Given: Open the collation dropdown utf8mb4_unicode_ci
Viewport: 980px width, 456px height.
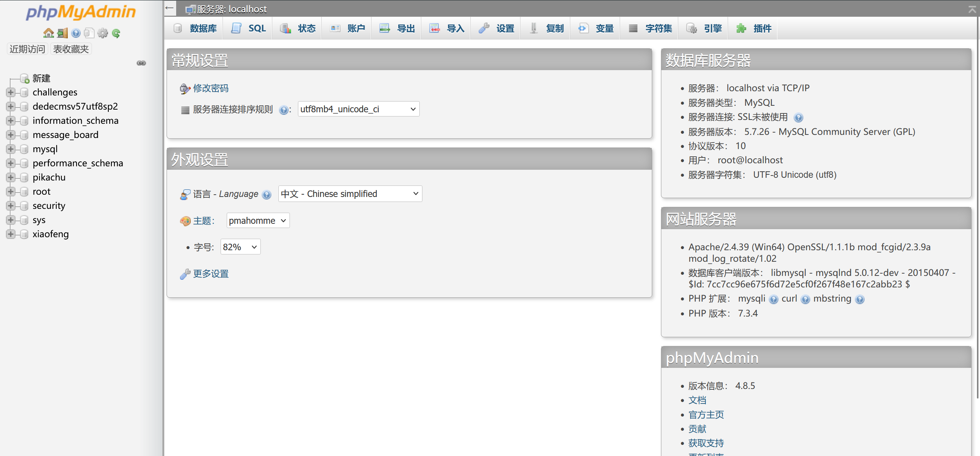Looking at the screenshot, I should coord(358,109).
